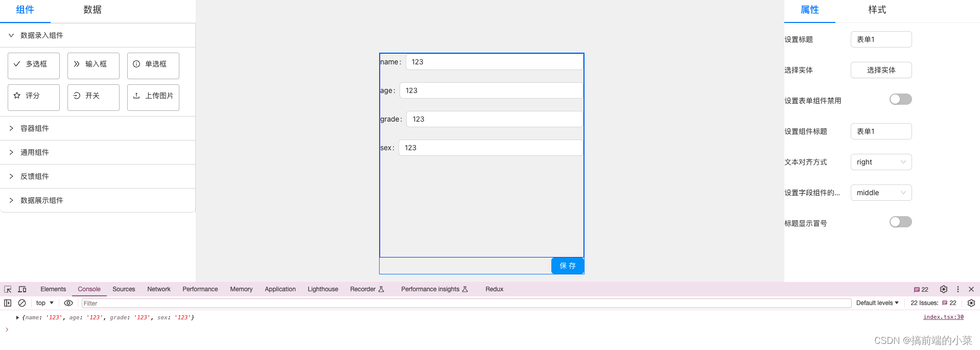
Task: Expand the logged object in console
Action: (17, 317)
